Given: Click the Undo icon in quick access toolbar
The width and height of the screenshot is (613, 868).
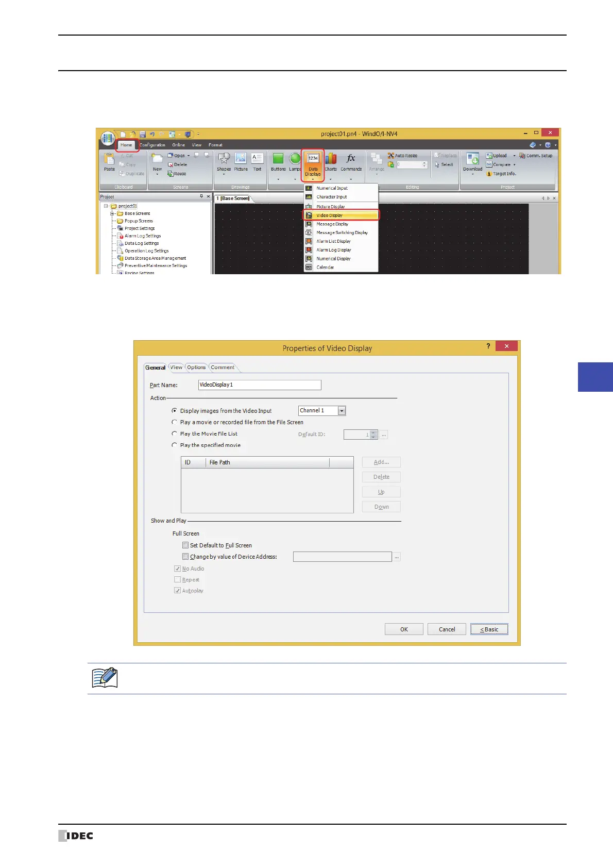Looking at the screenshot, I should tap(152, 134).
